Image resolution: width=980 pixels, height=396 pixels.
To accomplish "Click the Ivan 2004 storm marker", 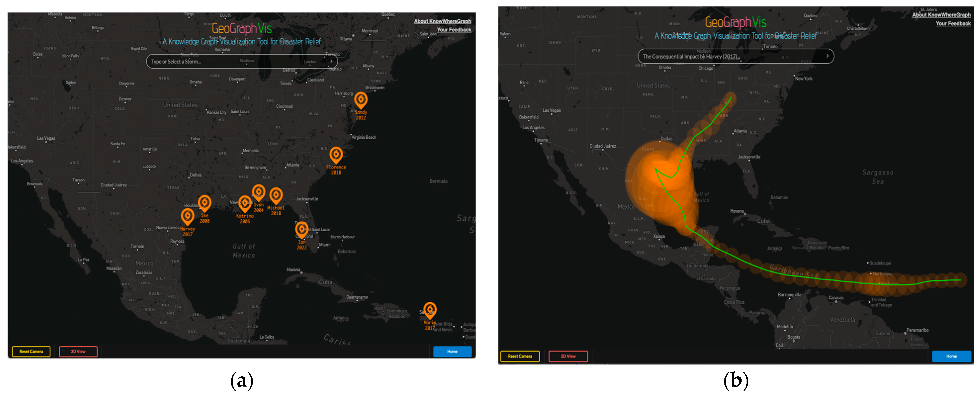I will 259,192.
